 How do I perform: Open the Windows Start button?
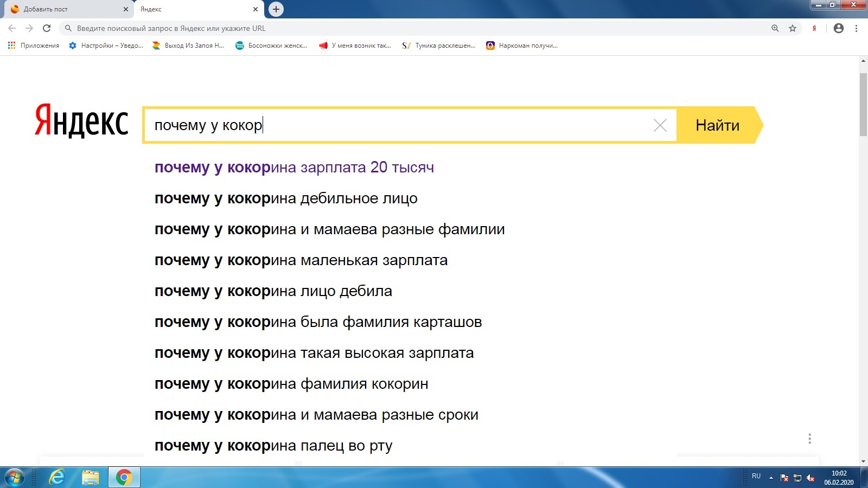coord(14,478)
